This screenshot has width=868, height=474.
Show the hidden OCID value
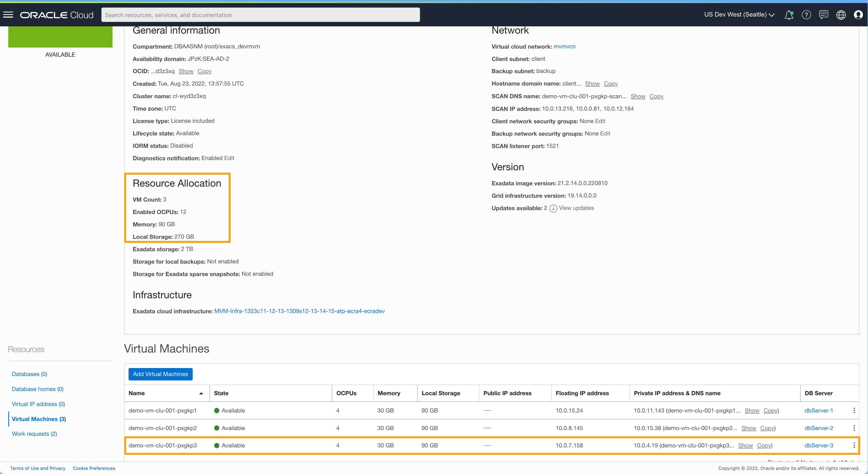[186, 71]
